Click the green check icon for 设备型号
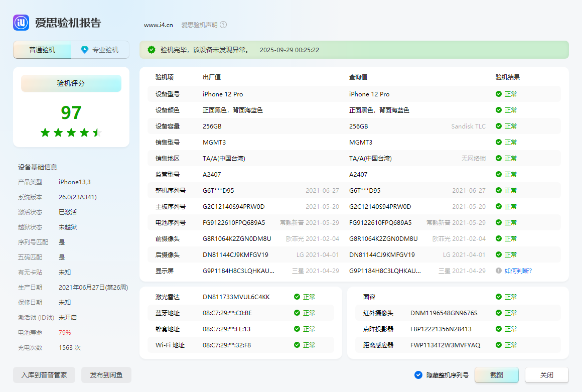 499,94
